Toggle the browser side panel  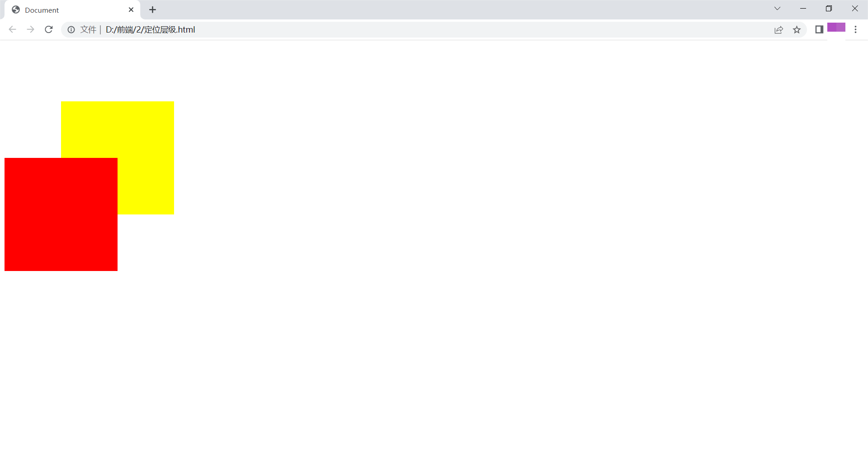coord(819,29)
